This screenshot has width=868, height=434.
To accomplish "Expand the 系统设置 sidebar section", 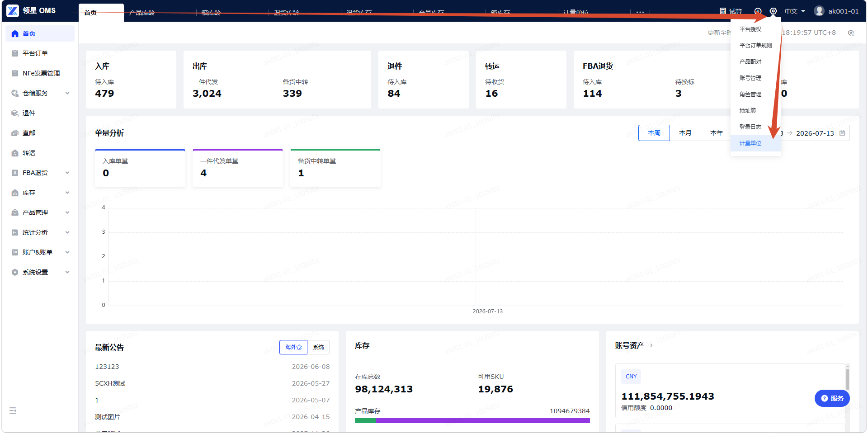I will 41,272.
